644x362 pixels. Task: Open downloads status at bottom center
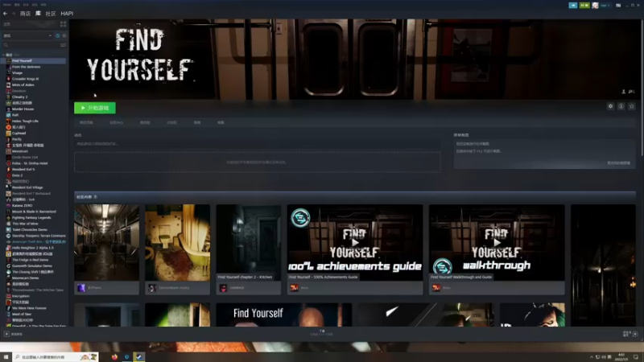coord(321,333)
